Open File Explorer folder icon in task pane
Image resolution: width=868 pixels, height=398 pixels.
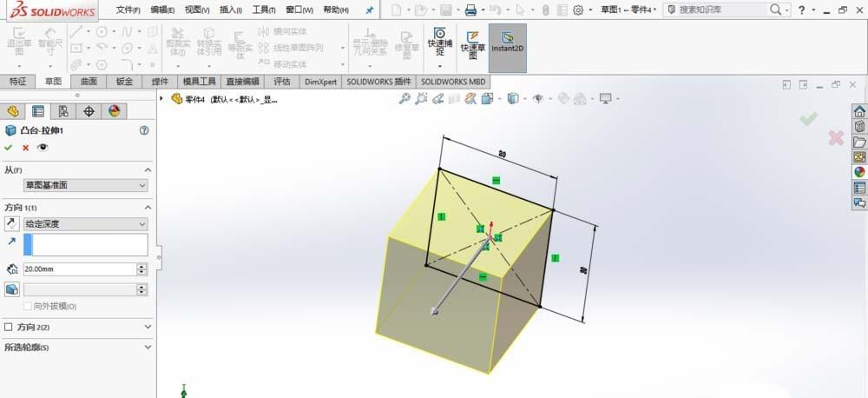tap(859, 142)
